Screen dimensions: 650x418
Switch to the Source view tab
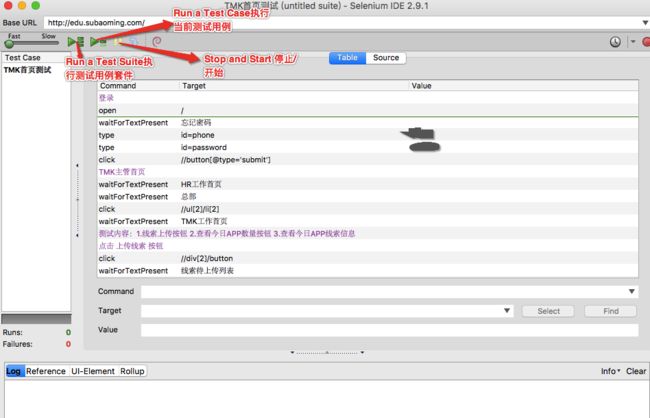[x=386, y=58]
